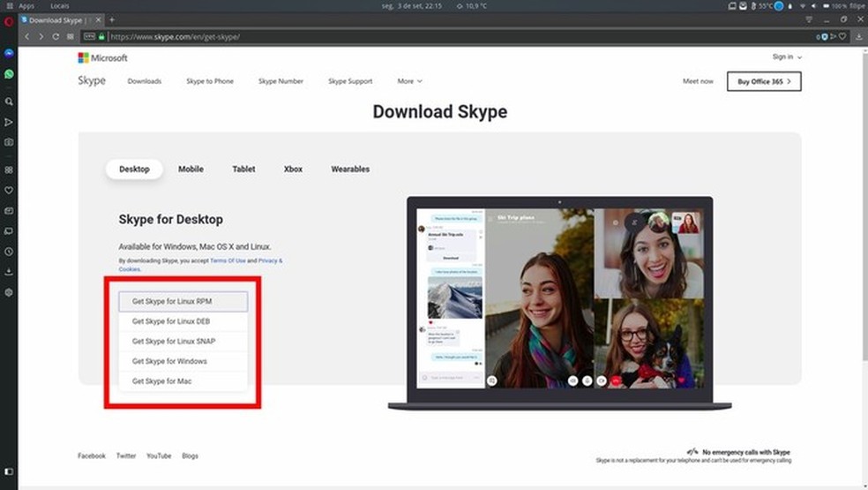Reload the Skype download page
The image size is (868, 490).
[56, 36]
